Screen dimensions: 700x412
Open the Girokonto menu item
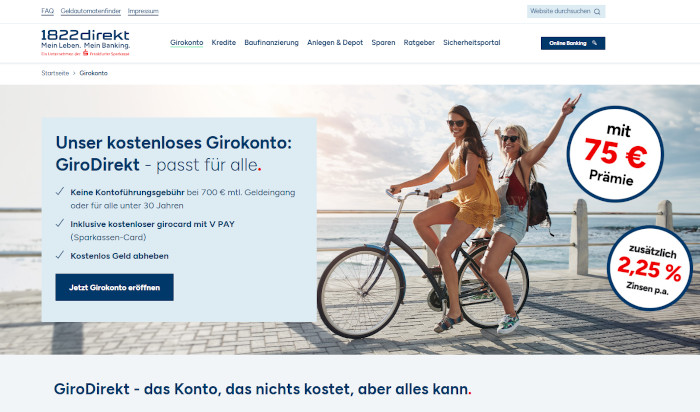point(187,43)
